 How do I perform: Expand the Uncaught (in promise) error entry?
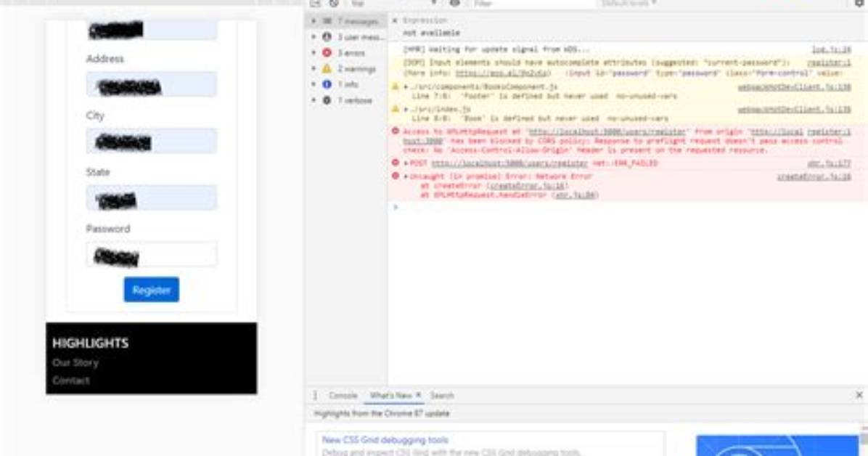pyautogui.click(x=406, y=176)
